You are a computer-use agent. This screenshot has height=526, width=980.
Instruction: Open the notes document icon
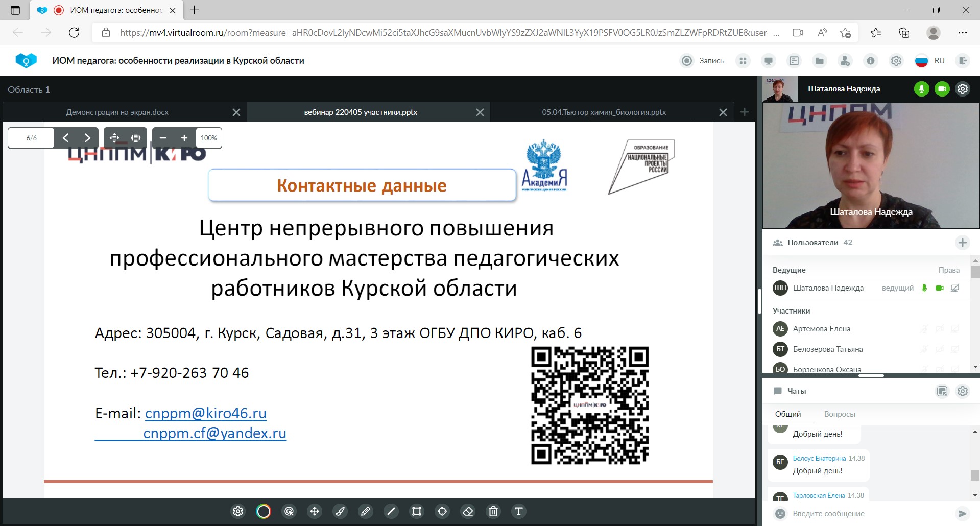[794, 61]
